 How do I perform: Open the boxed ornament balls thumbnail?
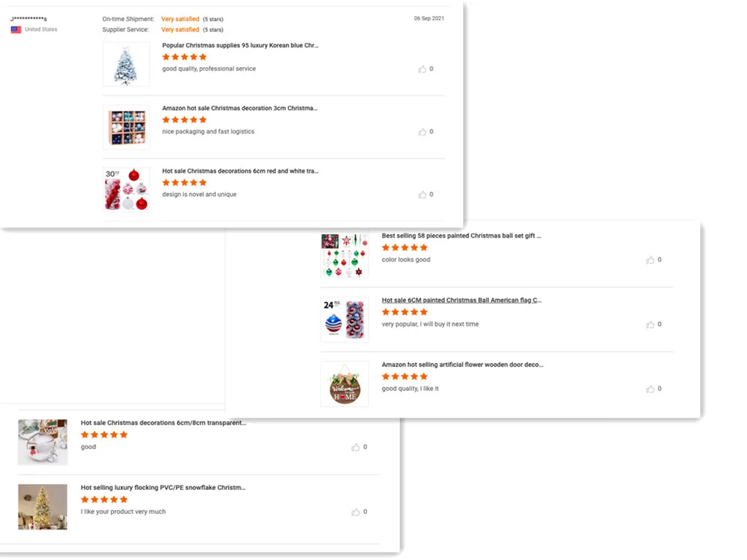coord(126,127)
